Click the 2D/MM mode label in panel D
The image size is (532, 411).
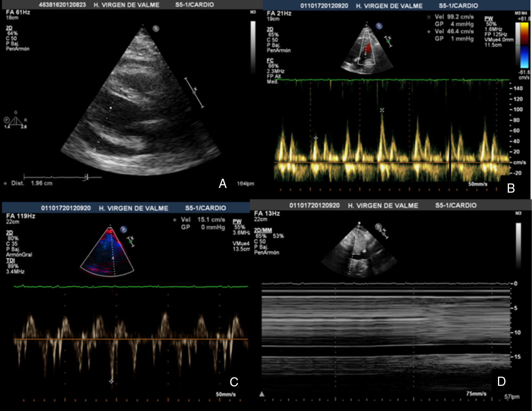263,230
